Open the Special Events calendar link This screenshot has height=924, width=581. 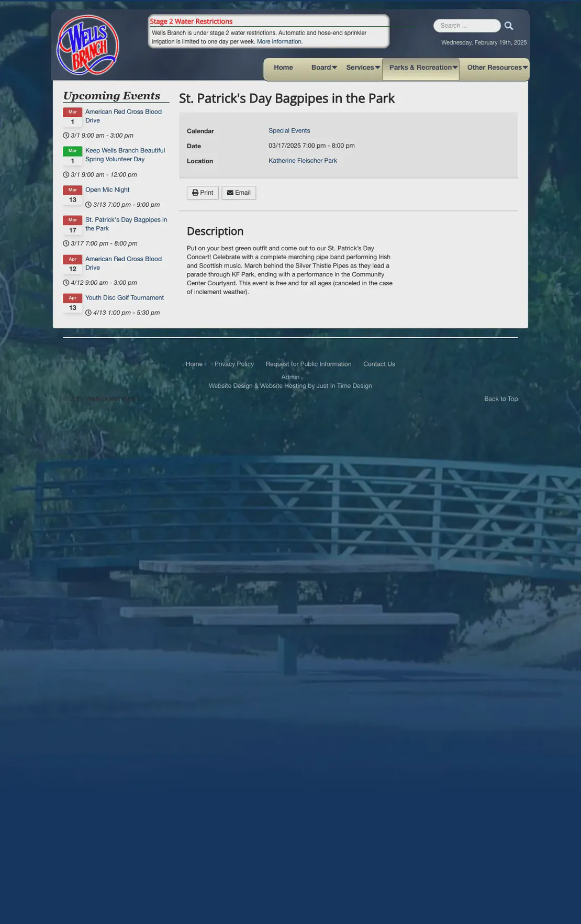click(289, 131)
